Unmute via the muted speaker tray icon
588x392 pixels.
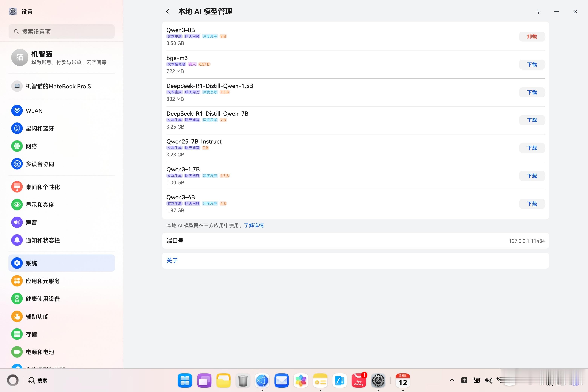coord(488,380)
